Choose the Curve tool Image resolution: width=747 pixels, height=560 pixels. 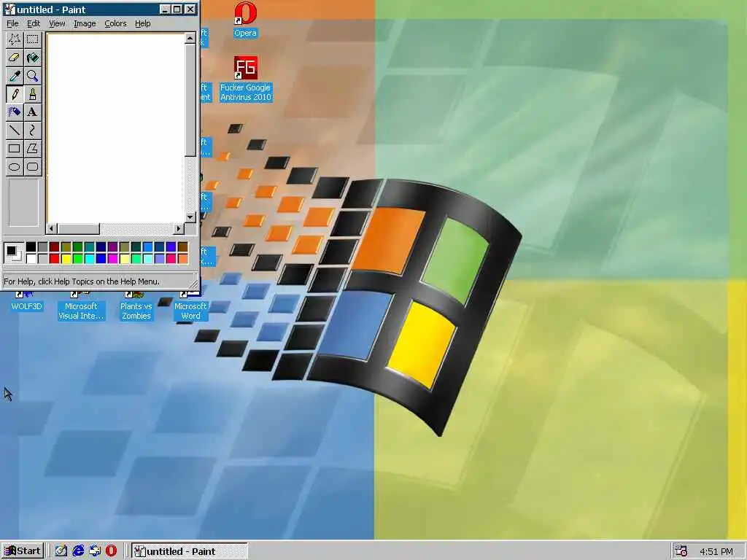click(x=32, y=130)
